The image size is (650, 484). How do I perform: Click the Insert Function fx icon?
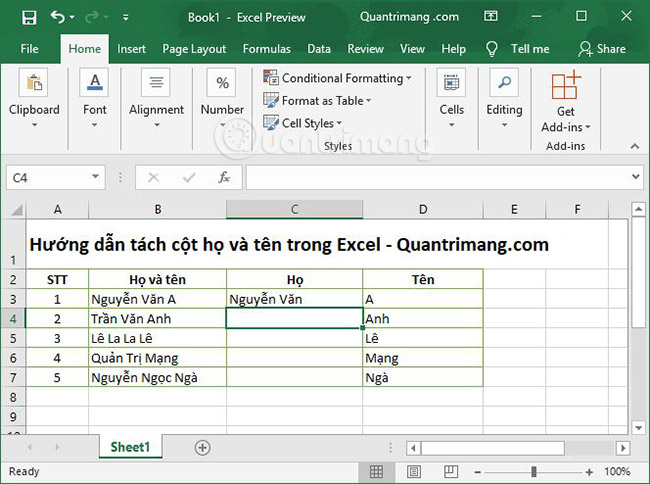coord(224,178)
